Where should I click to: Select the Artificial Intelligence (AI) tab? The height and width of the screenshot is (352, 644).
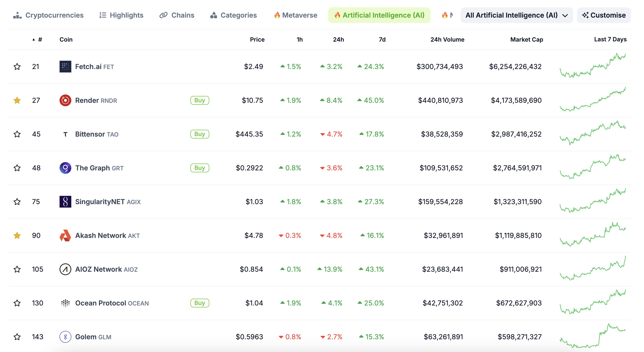click(379, 15)
